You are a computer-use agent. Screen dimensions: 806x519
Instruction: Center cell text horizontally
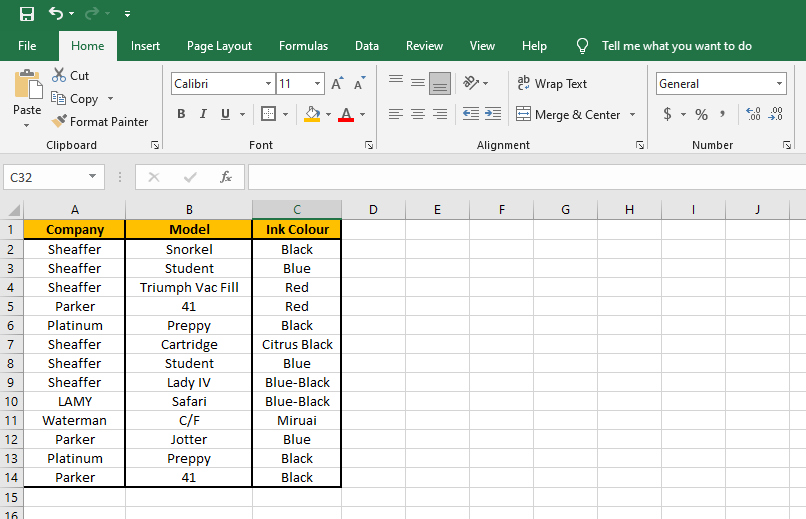(418, 114)
